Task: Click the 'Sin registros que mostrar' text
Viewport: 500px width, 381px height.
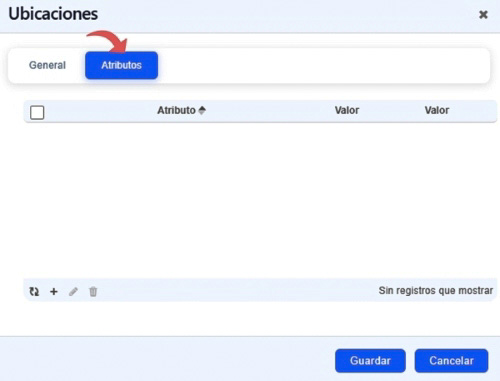Action: (436, 291)
